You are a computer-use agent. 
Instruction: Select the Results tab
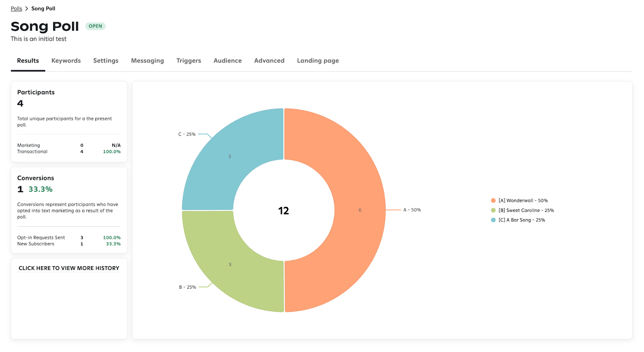[x=28, y=61]
